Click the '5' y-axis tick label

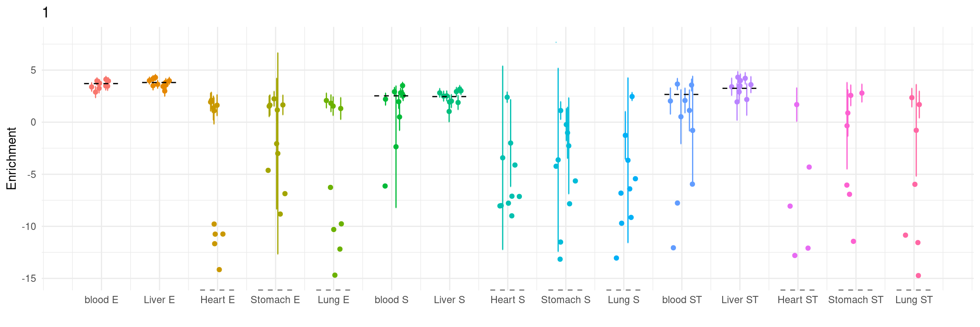point(33,70)
